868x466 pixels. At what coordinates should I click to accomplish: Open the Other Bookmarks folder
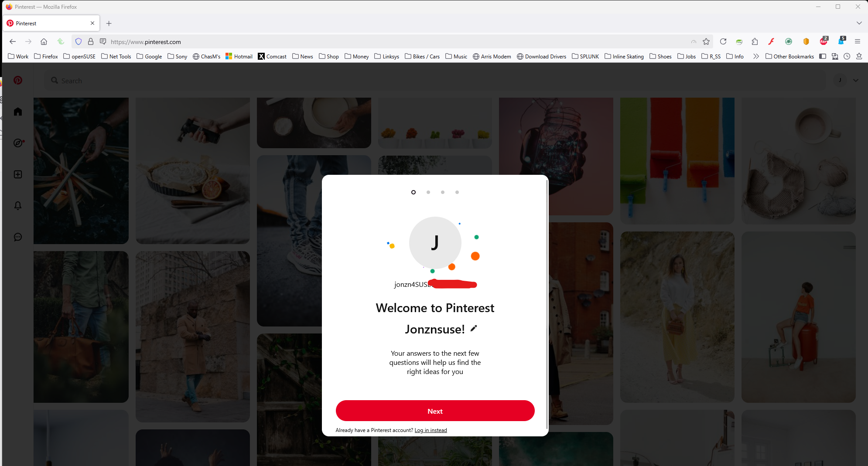790,57
